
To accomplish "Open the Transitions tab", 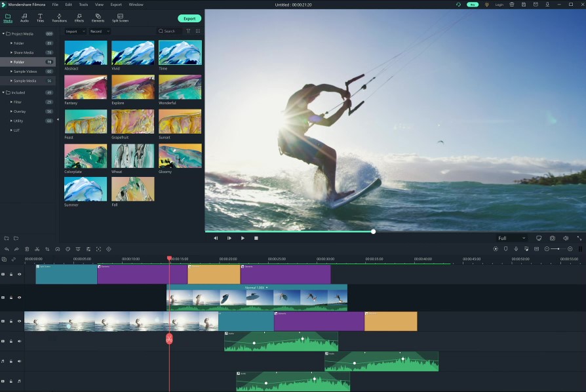I will (59, 17).
